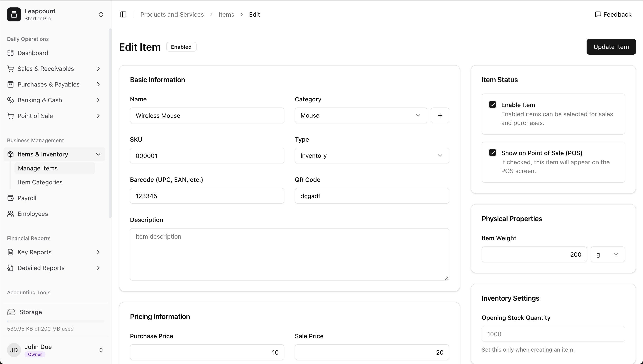Open Item Categories page
Viewport: 643px width, 364px height.
(54, 182)
